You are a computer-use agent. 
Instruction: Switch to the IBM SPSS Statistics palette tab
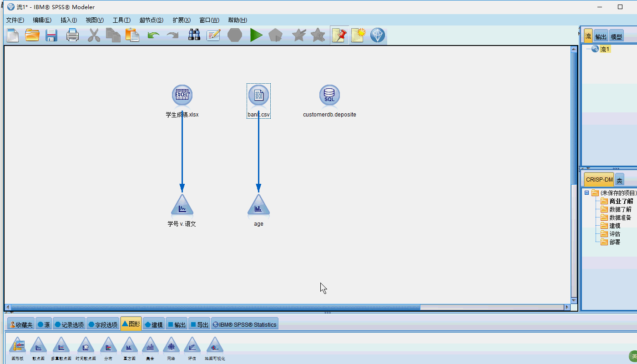[x=245, y=324]
